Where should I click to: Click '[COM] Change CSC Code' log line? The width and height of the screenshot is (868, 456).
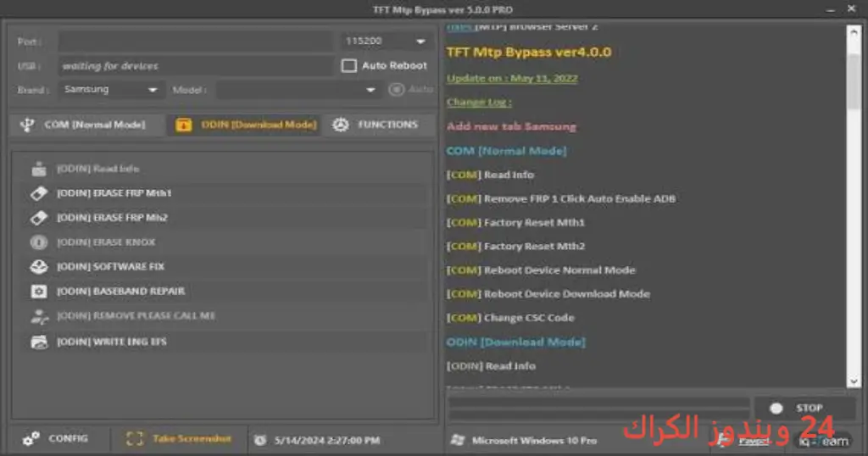[510, 318]
